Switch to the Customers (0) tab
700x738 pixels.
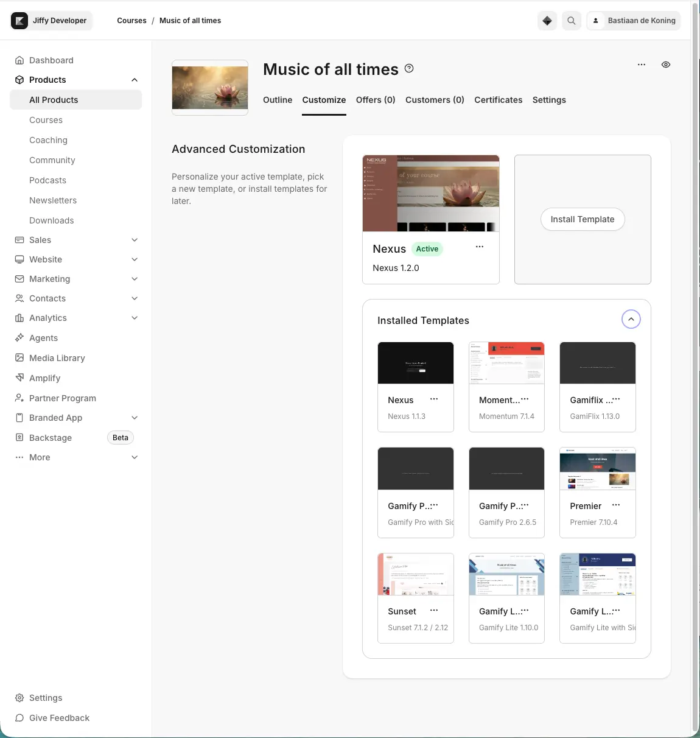click(435, 100)
